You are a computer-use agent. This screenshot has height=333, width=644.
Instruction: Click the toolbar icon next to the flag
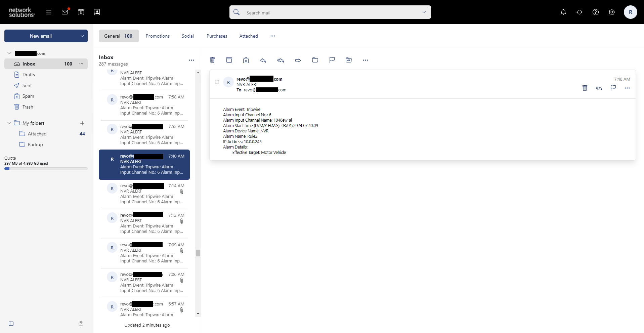point(349,60)
